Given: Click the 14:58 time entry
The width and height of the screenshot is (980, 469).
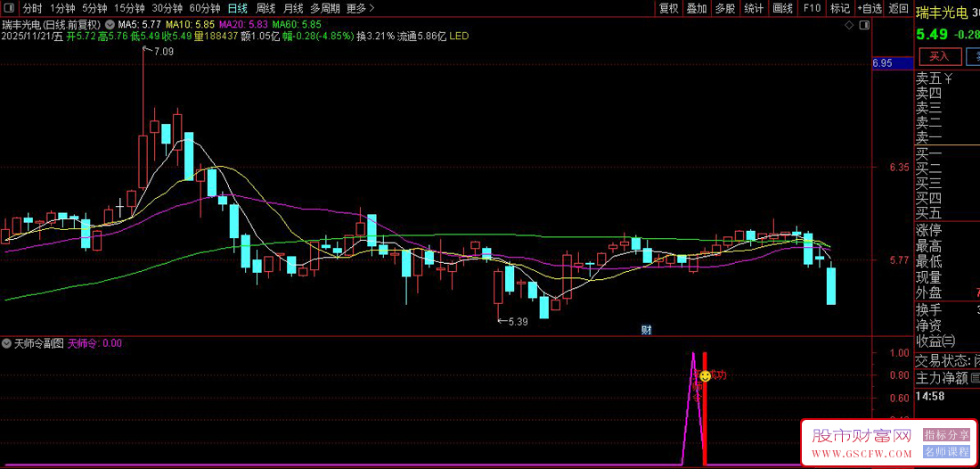Looking at the screenshot, I should [x=932, y=396].
